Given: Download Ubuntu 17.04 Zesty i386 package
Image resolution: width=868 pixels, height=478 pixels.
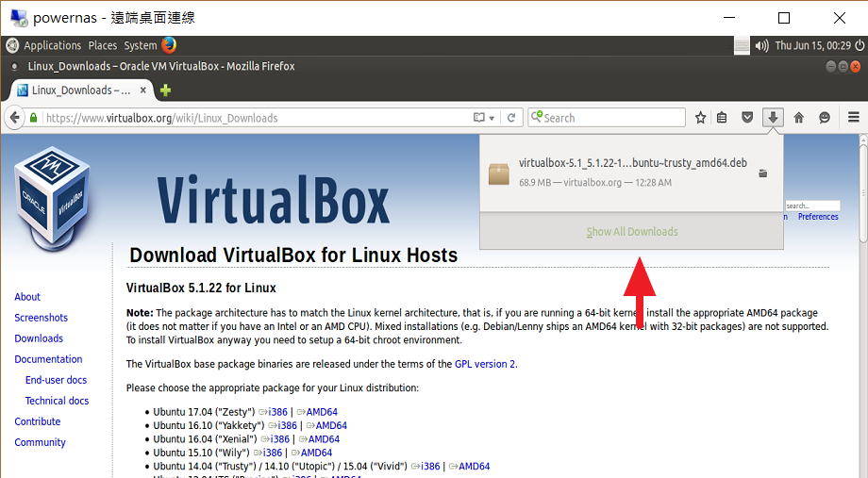Looking at the screenshot, I should click(278, 412).
